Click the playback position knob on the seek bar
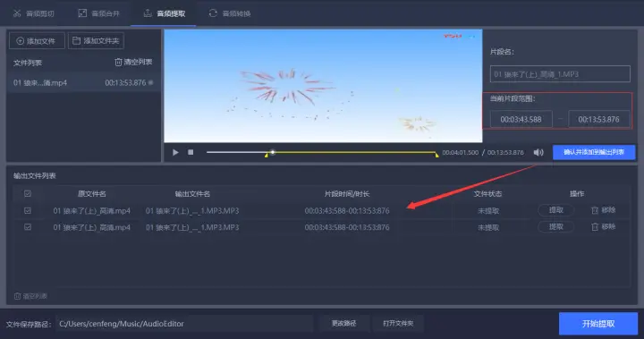Viewport: 644px width, 339px height. (x=272, y=152)
